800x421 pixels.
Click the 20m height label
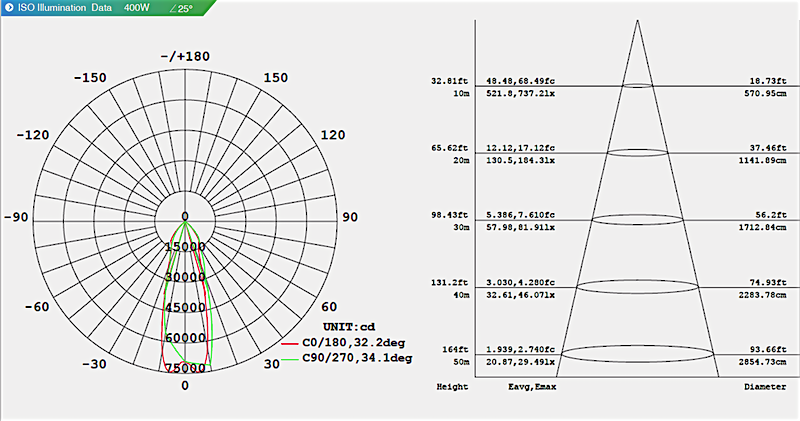click(x=461, y=160)
